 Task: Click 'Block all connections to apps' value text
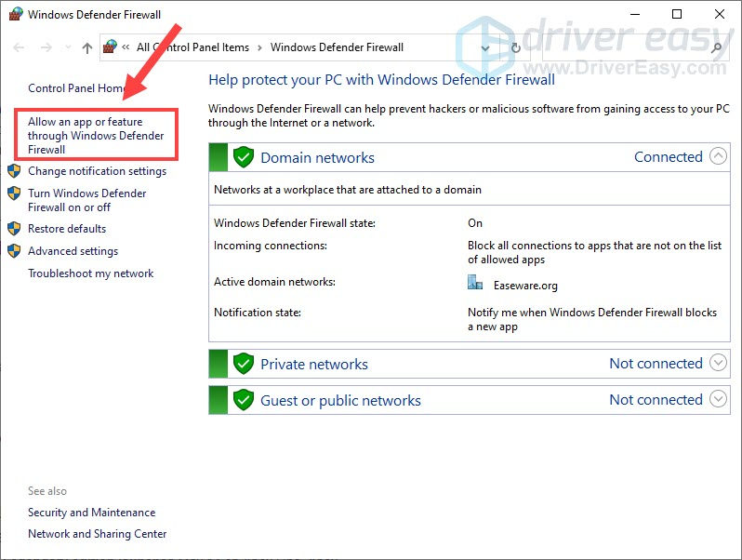[x=594, y=252]
